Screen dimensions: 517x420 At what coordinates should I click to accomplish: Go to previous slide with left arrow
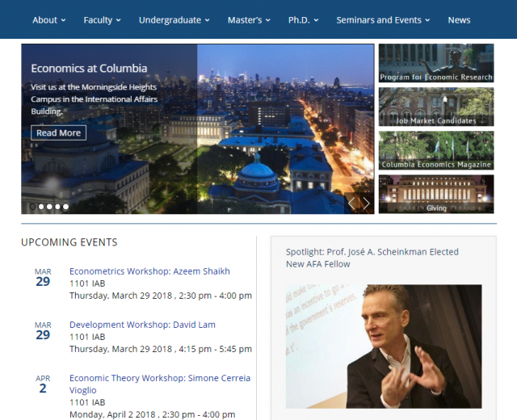[x=351, y=204]
